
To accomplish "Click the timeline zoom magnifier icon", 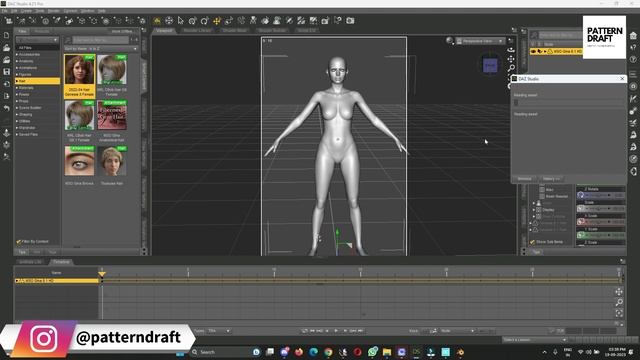I will click(619, 302).
